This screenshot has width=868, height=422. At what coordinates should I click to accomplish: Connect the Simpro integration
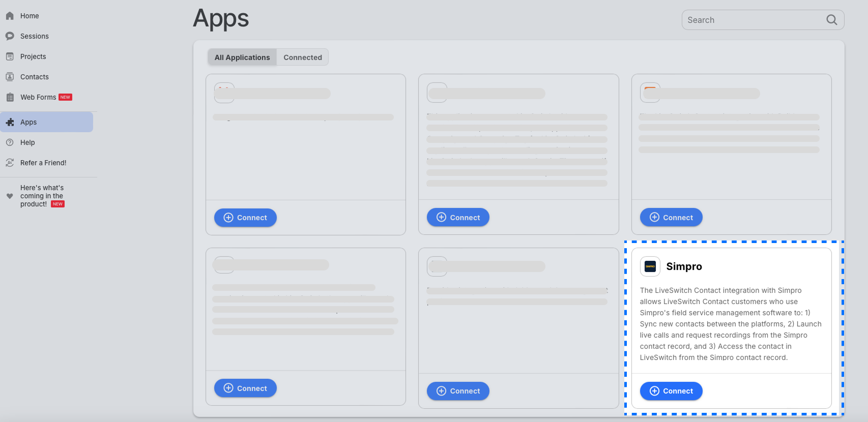click(671, 391)
